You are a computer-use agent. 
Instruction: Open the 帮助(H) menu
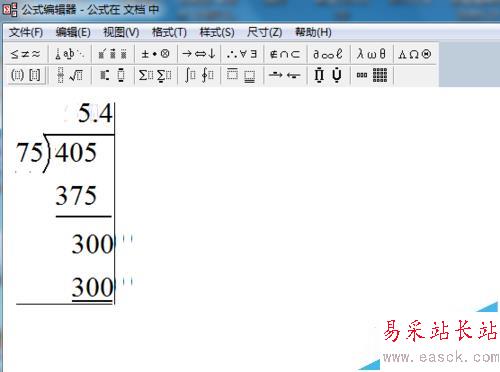pos(313,33)
